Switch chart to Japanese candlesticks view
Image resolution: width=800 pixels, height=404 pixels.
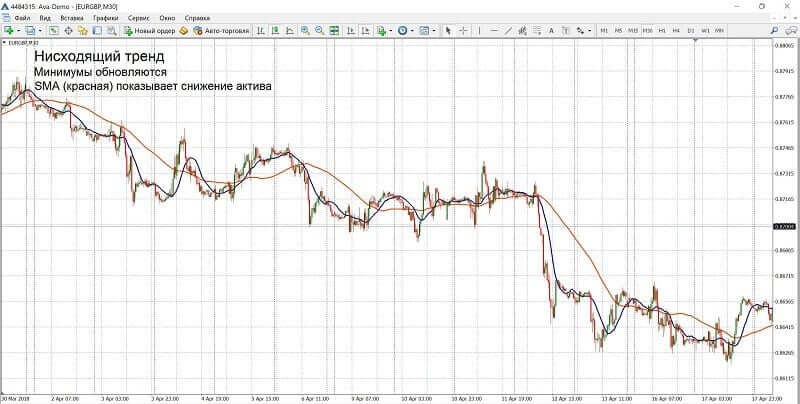pyautogui.click(x=275, y=31)
